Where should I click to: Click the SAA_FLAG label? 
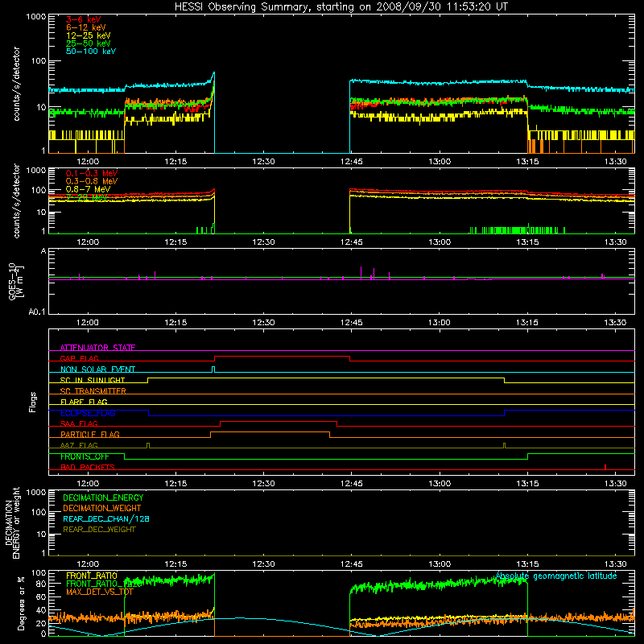click(x=79, y=423)
